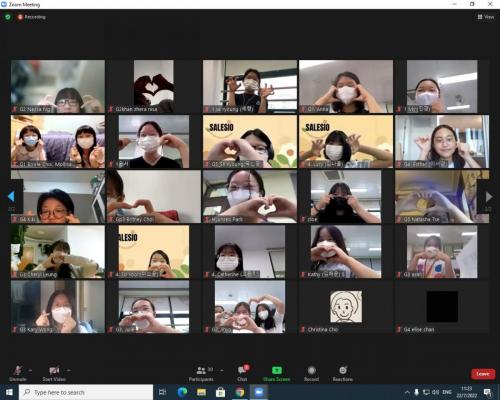The image size is (500, 400).
Task: Select the G4 elise chan video tile
Action: [x=442, y=307]
